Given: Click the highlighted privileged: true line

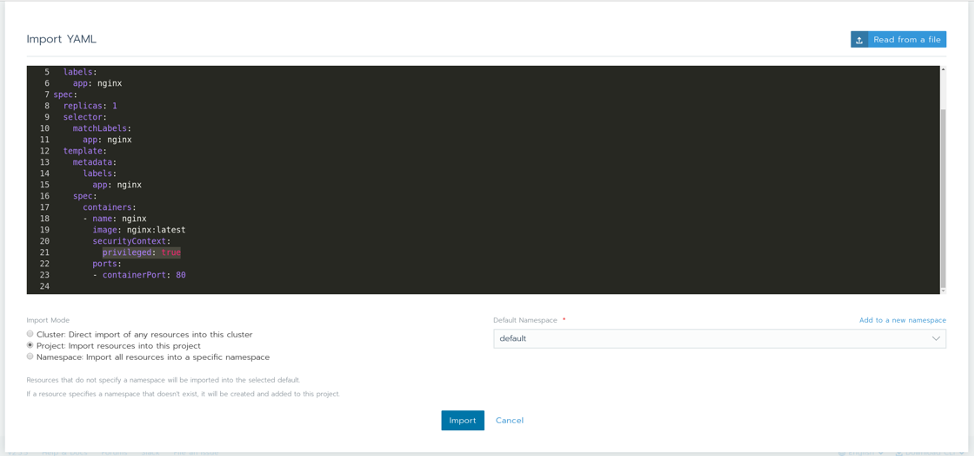Looking at the screenshot, I should point(141,253).
